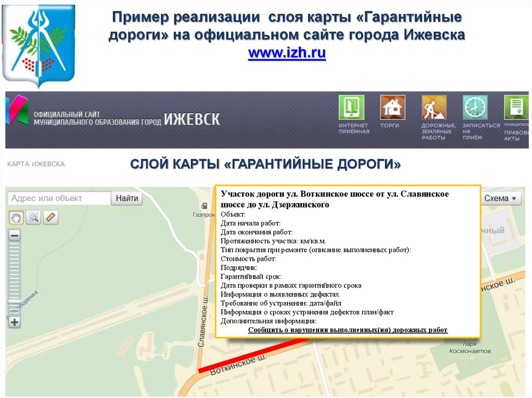Open the Интернет приёмная icon
Viewport: 532px width, 398px height.
(352, 107)
